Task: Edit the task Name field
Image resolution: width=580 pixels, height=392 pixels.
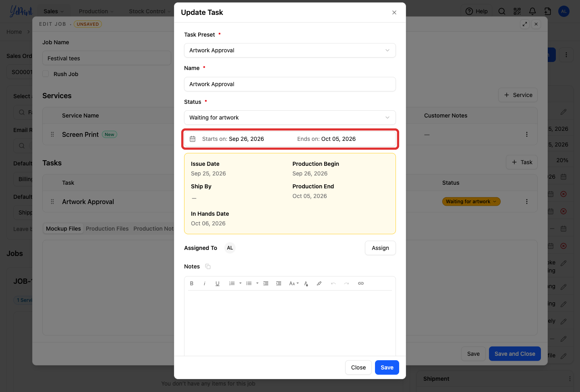Action: pos(290,84)
